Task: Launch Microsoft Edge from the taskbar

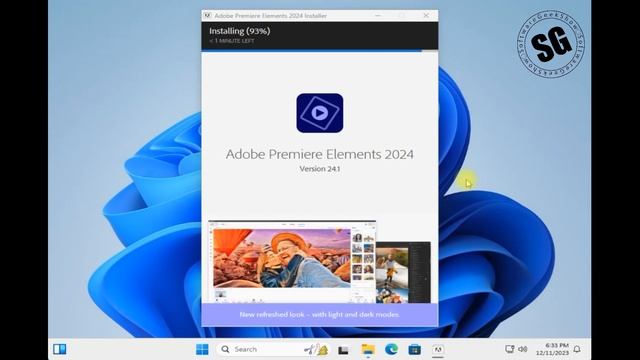Action: (x=391, y=349)
